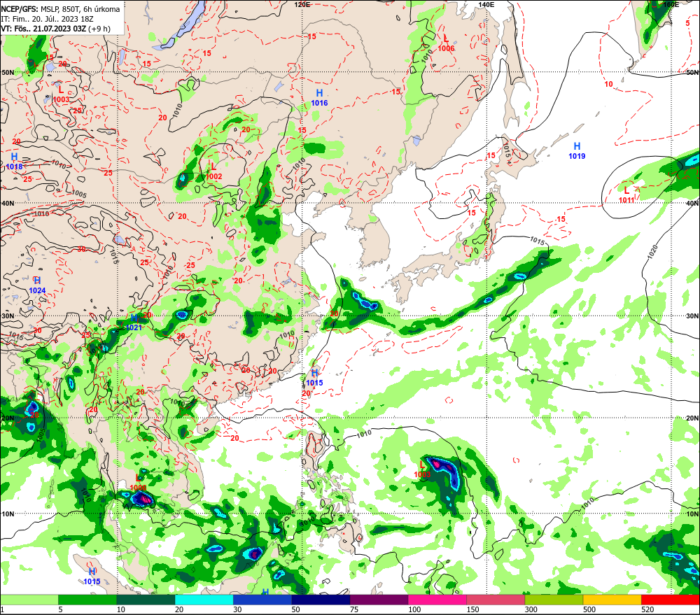700x615 pixels.
Task: Click the red '10' isotherm near Kamchatka
Action: tap(608, 84)
